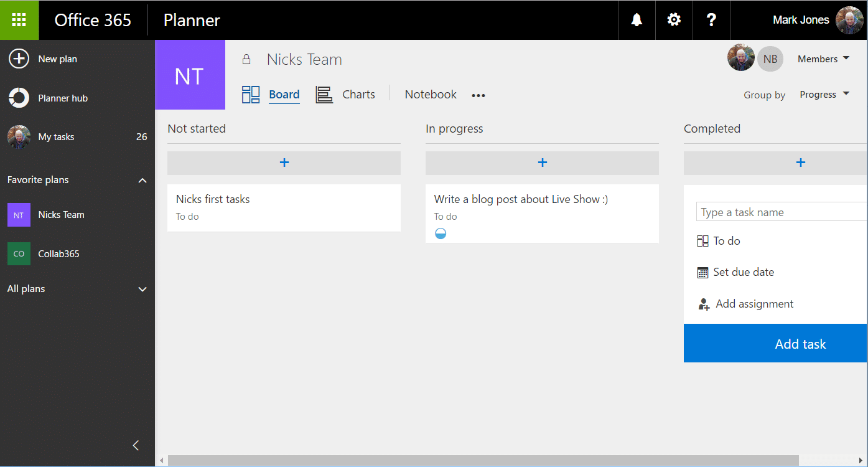Click the Planner hub ring icon
Viewport: 868px width, 467px height.
tap(19, 98)
